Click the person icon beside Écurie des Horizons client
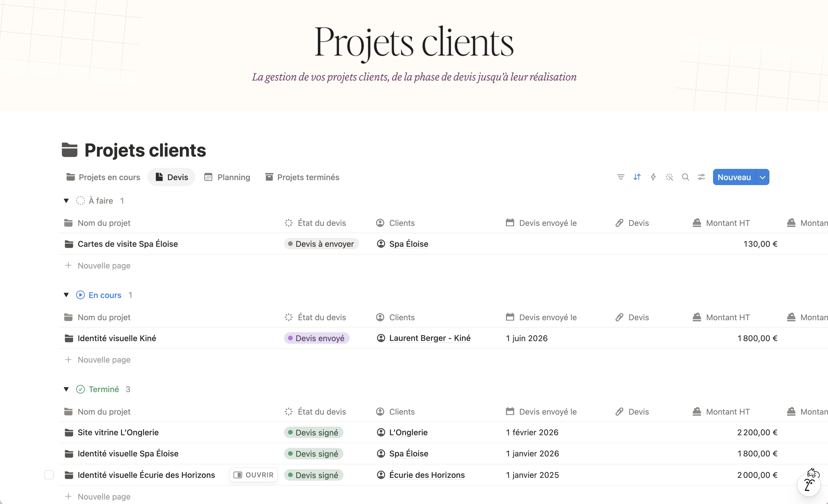 (x=381, y=475)
